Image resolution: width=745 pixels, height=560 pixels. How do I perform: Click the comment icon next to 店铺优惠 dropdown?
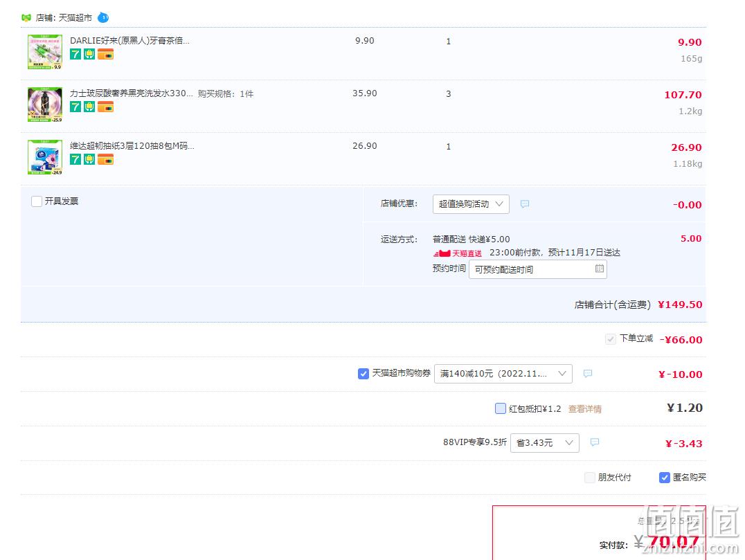525,204
